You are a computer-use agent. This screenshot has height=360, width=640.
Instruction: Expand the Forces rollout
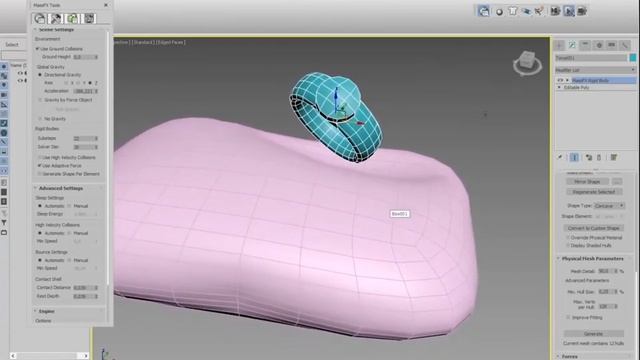coord(570,356)
